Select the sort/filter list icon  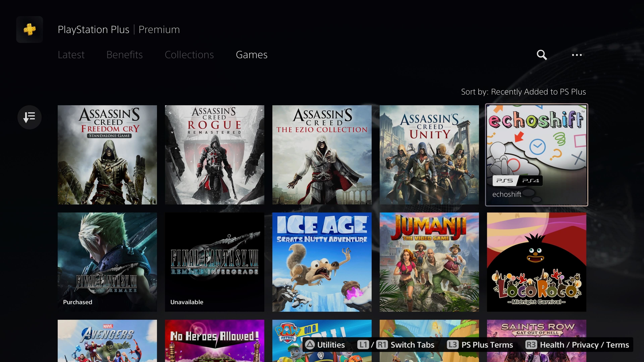30,117
